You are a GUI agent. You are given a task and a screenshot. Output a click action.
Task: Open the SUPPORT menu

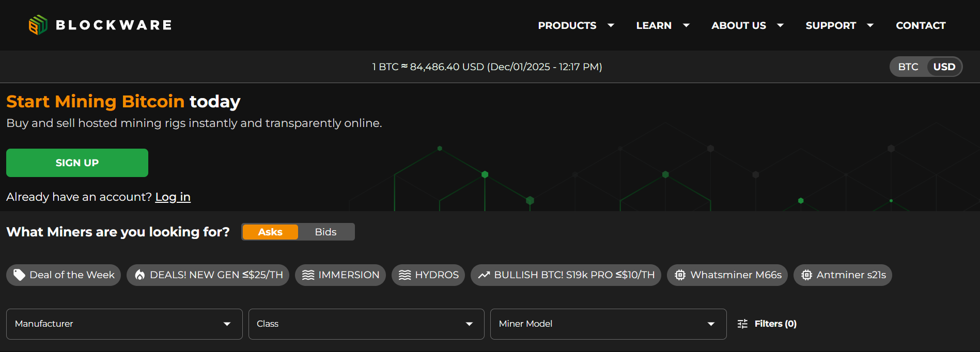831,25
